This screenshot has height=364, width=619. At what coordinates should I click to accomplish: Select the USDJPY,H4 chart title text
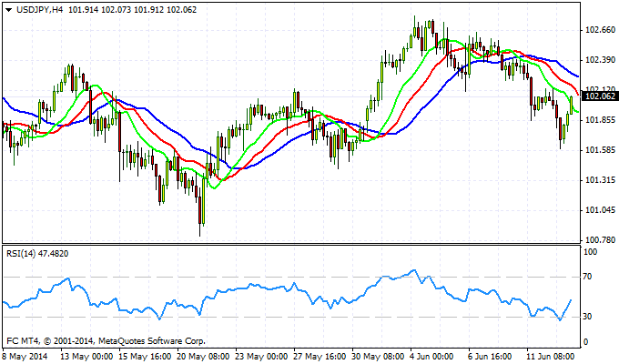tap(39, 10)
